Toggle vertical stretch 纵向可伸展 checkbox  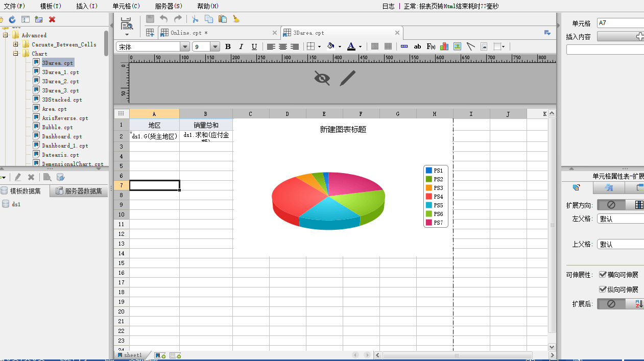(603, 290)
